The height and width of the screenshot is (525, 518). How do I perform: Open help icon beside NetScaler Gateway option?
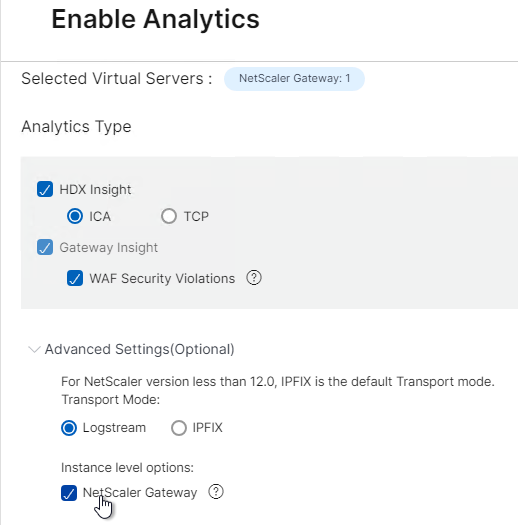[x=216, y=492]
